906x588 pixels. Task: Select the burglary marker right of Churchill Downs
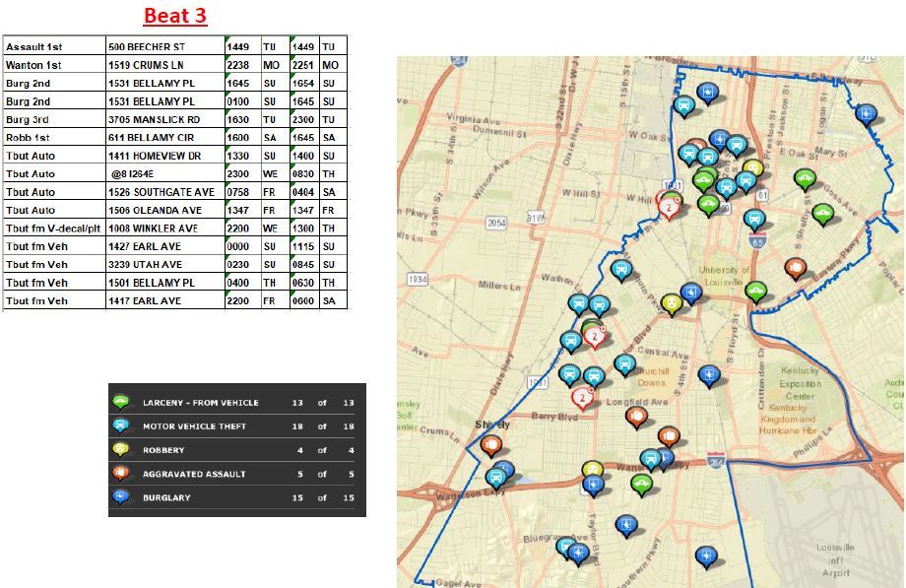[x=708, y=374]
